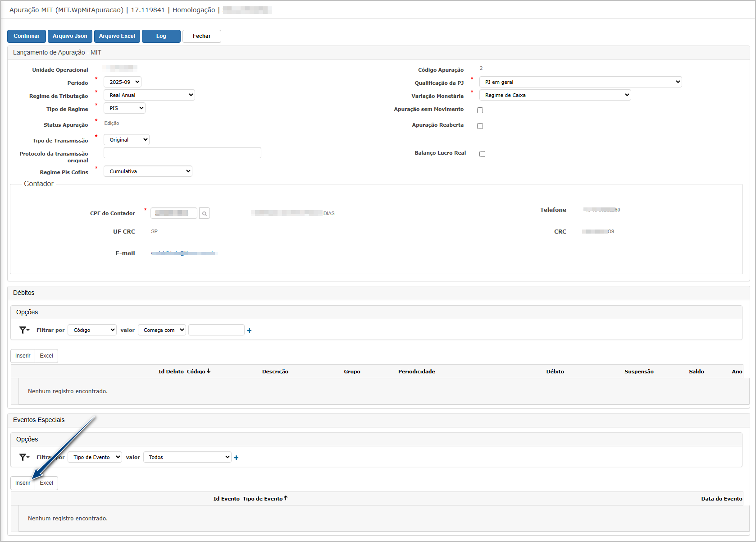Image resolution: width=756 pixels, height=542 pixels.
Task: Click the filter funnel icon in Débitos
Action: 23,330
